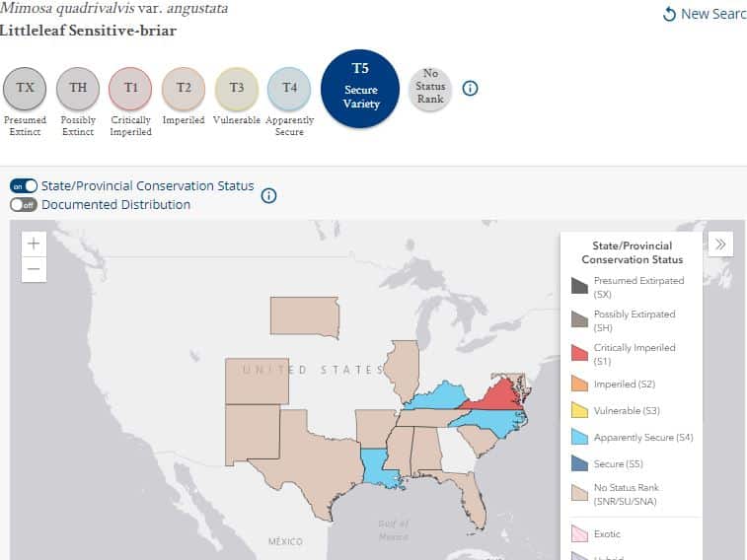
Task: Click North Carolina on the map
Action: [x=495, y=421]
